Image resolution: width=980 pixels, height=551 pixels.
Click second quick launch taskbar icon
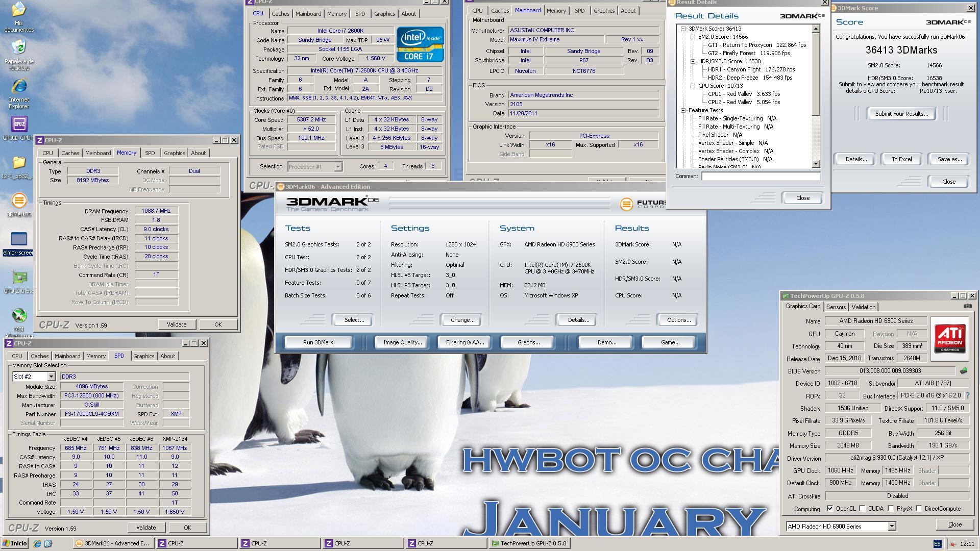pyautogui.click(x=48, y=544)
